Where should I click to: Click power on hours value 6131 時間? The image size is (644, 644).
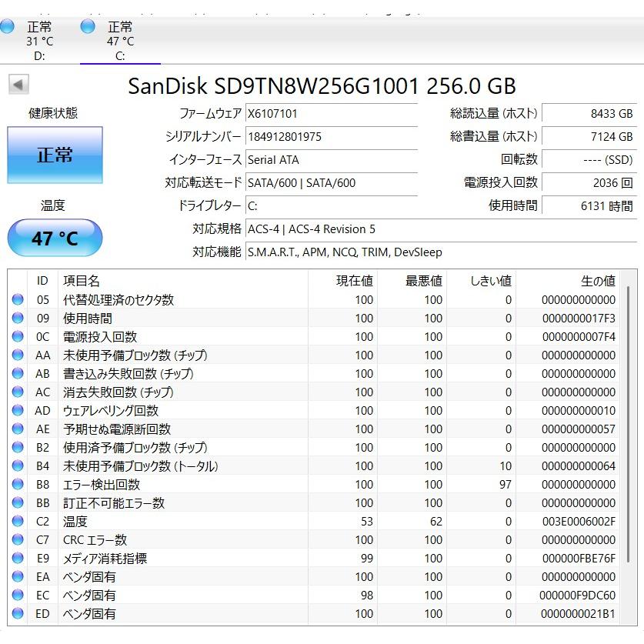pyautogui.click(x=589, y=205)
